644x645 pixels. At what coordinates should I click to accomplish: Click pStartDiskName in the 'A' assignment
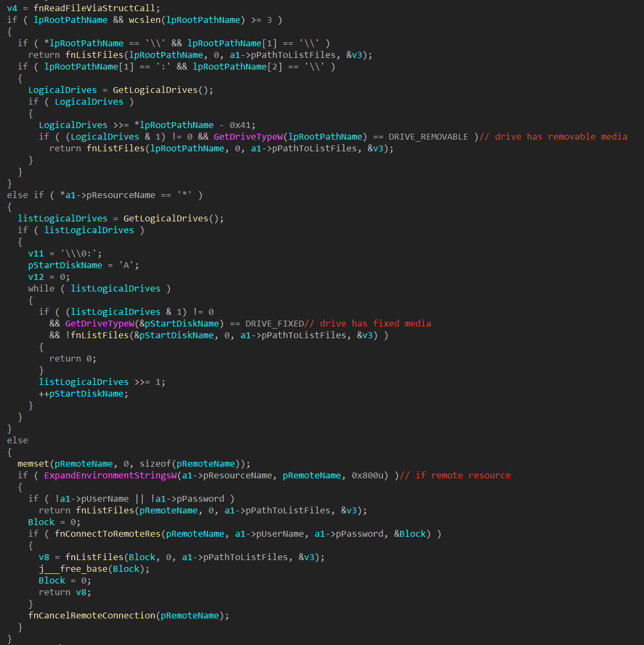tap(65, 265)
